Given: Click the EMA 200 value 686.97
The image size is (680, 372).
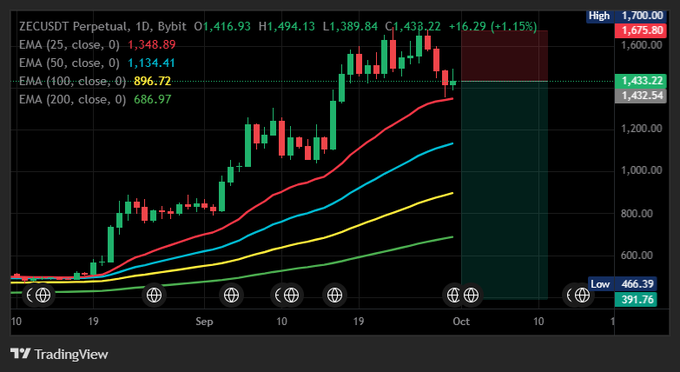Looking at the screenshot, I should coord(152,99).
